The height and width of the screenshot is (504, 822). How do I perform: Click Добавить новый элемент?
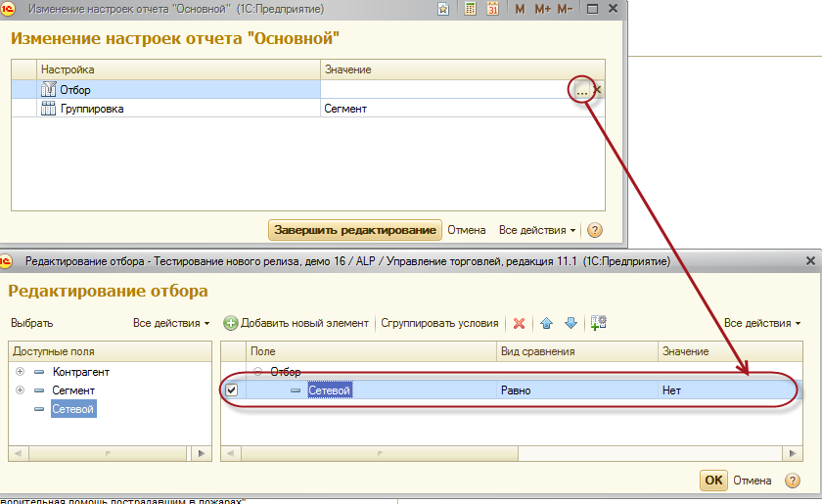297,323
